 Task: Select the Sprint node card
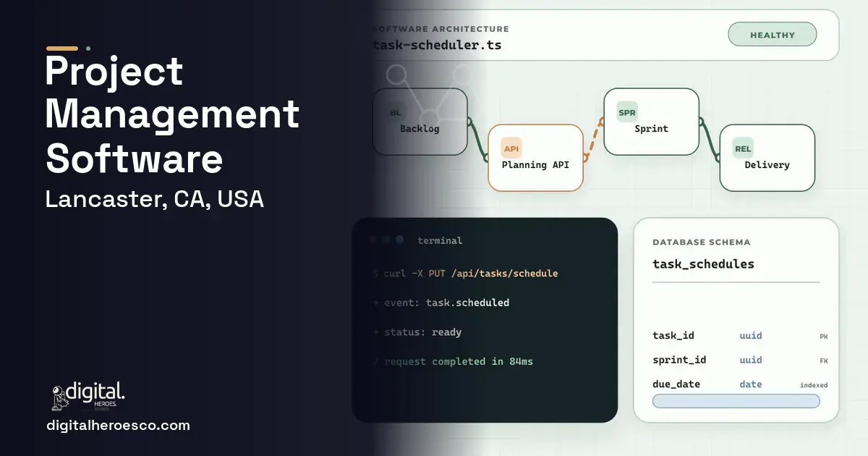[651, 122]
